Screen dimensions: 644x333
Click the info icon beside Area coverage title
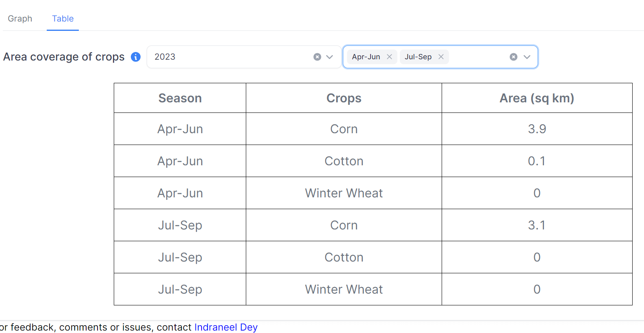coord(136,57)
